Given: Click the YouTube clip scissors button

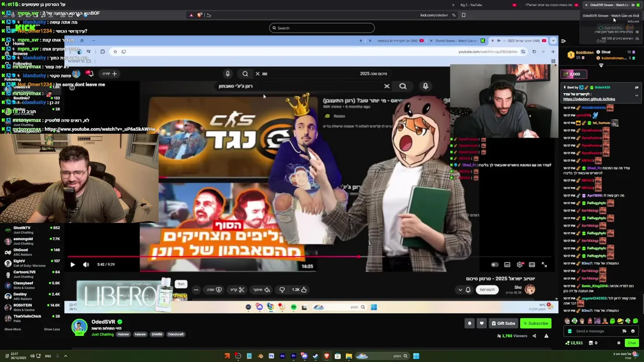Looking at the screenshot, I should point(237,290).
